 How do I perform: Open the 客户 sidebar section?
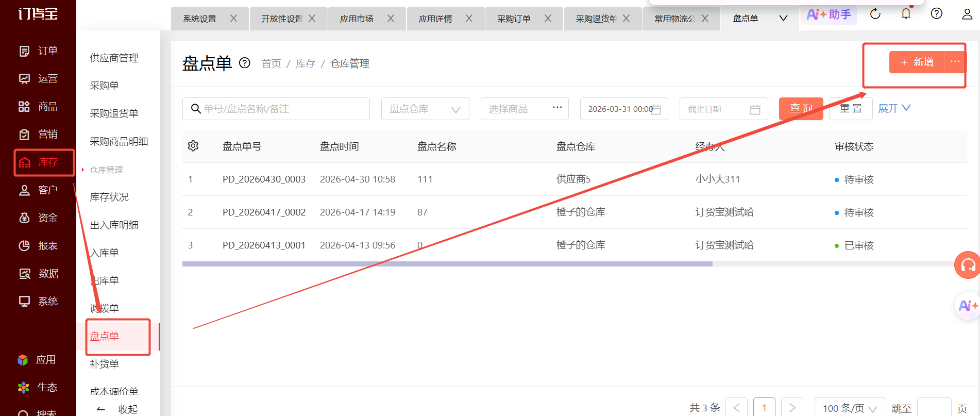pyautogui.click(x=38, y=190)
